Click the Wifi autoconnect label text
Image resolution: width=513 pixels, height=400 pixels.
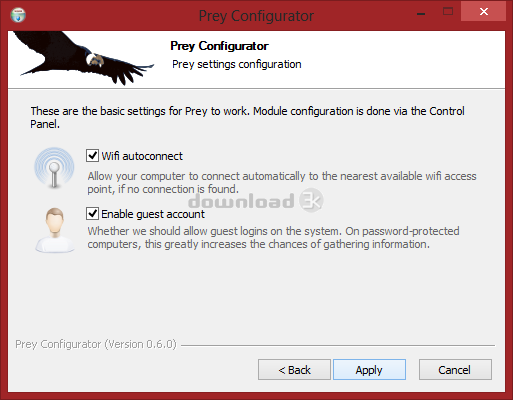(142, 156)
